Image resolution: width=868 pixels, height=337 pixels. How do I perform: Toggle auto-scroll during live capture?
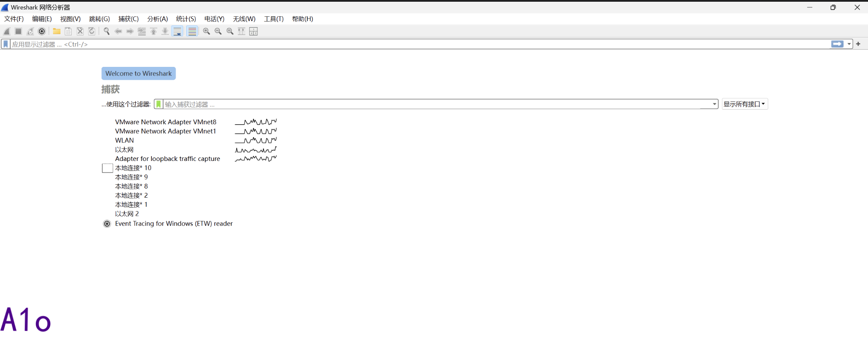click(x=177, y=31)
